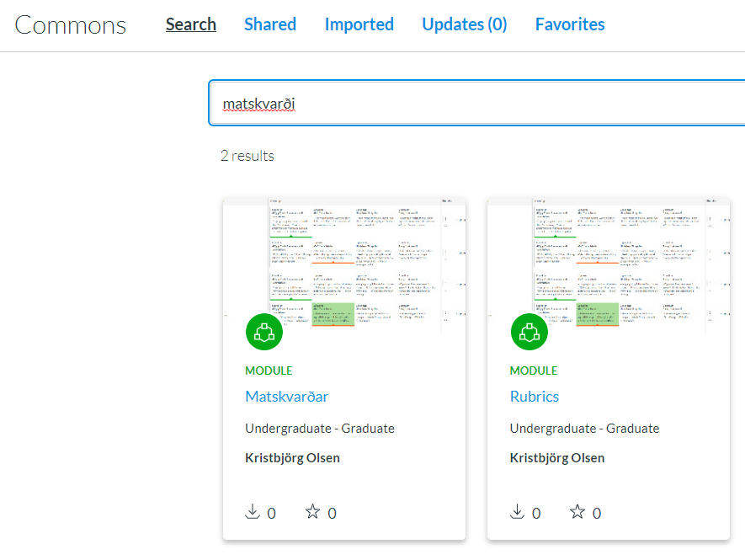Click the module icon on Rubrics card
The image size is (745, 560).
pyautogui.click(x=529, y=332)
